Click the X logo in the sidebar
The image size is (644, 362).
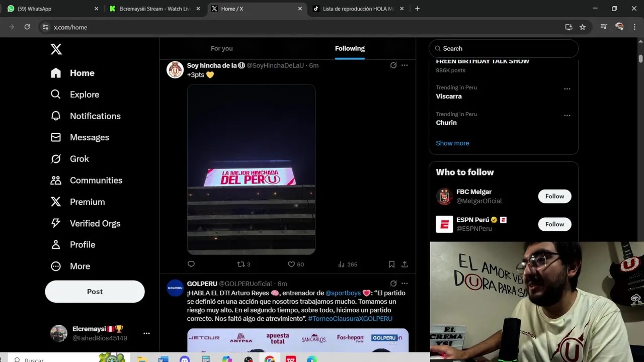[x=56, y=49]
